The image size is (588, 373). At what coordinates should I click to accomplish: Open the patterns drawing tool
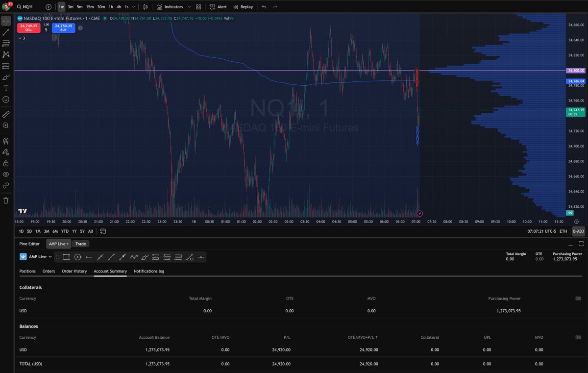click(6, 55)
